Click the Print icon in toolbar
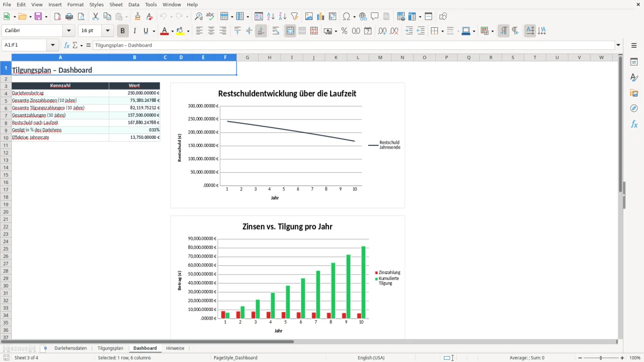644x362 pixels. tap(69, 17)
